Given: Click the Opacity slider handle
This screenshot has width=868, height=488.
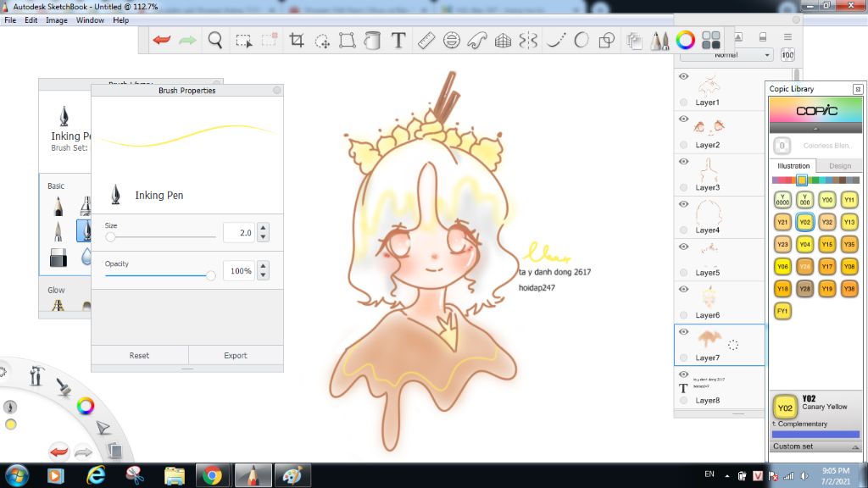Looking at the screenshot, I should 210,275.
